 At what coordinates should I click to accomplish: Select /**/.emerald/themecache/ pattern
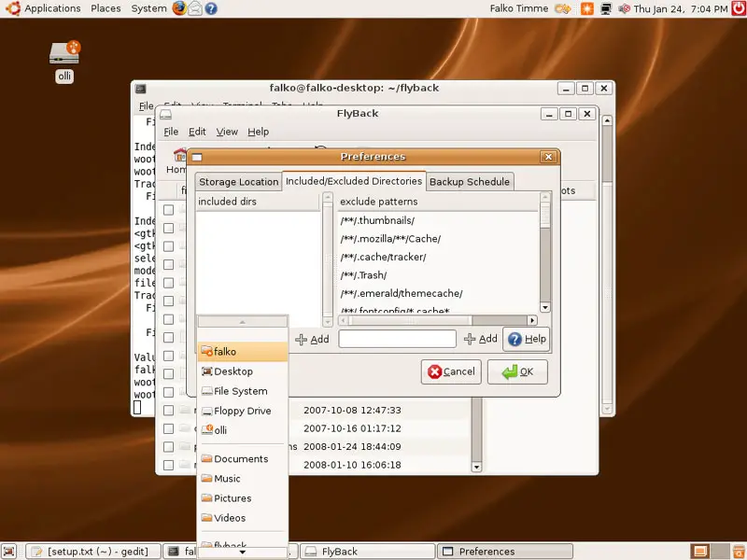point(438,293)
